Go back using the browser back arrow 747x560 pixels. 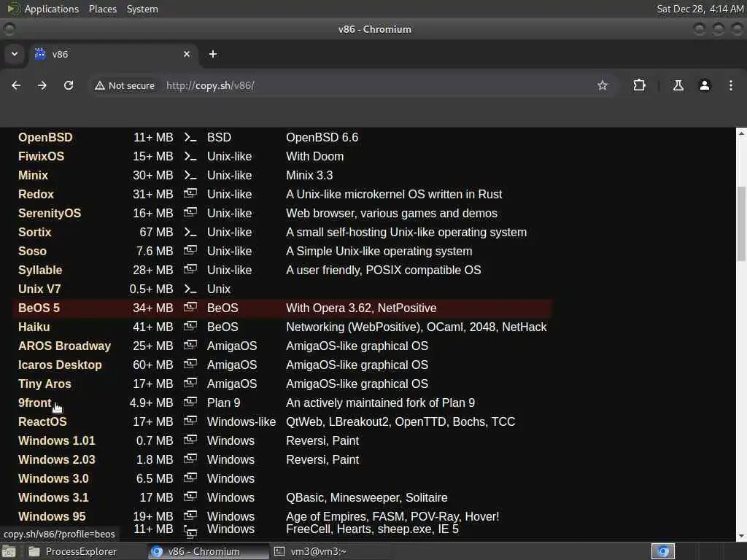point(16,85)
